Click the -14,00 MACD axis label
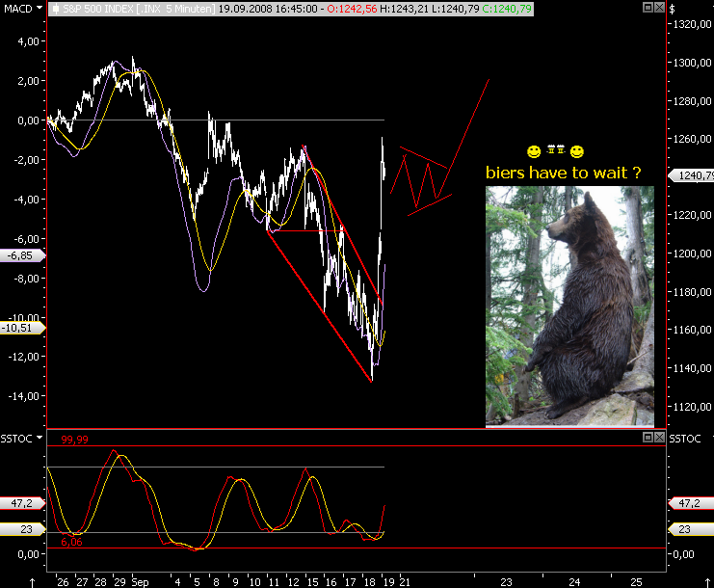This screenshot has width=714, height=588. [24, 396]
